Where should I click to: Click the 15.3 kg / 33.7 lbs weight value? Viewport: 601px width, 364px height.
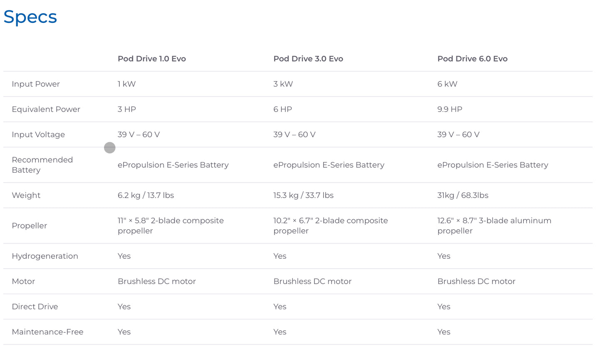coord(303,196)
